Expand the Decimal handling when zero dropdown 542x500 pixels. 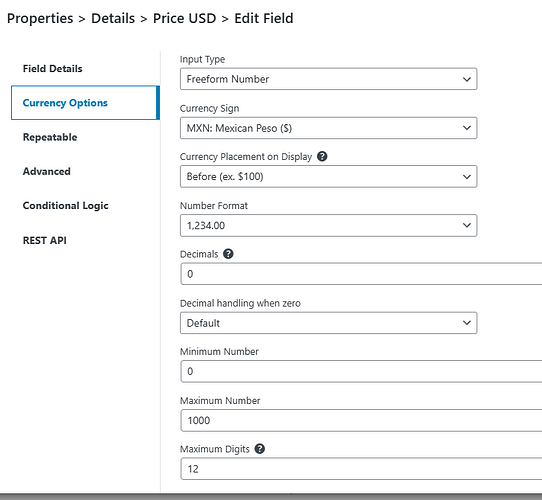tap(328, 323)
